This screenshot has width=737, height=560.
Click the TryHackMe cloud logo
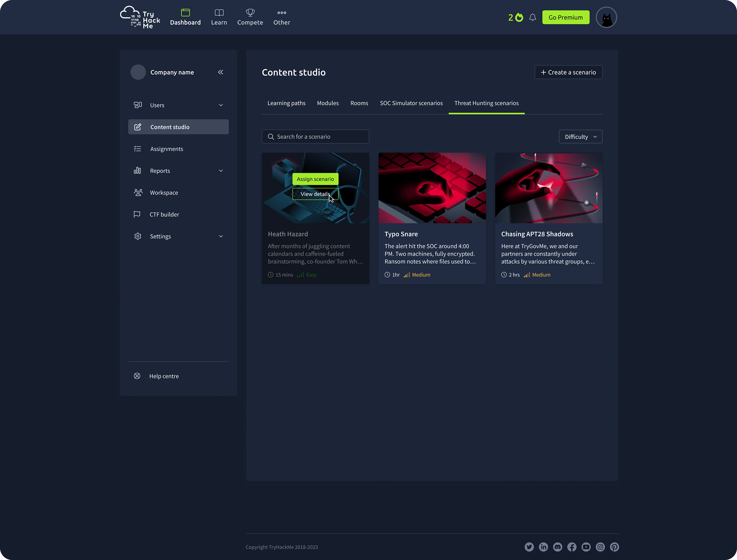140,17
